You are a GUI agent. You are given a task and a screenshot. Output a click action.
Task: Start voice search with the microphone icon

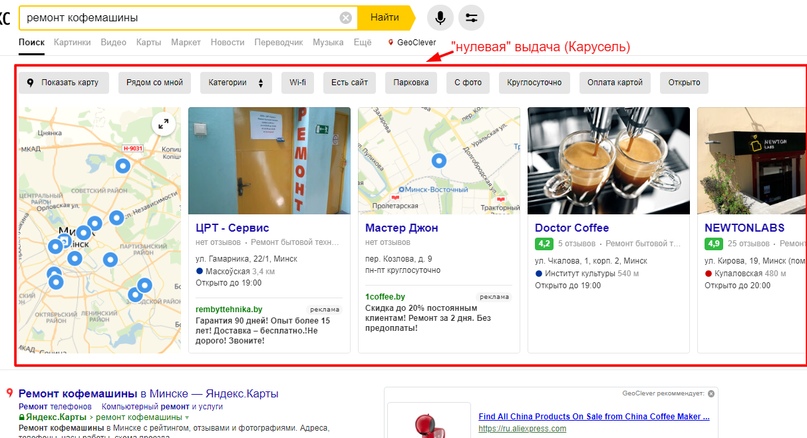[440, 18]
